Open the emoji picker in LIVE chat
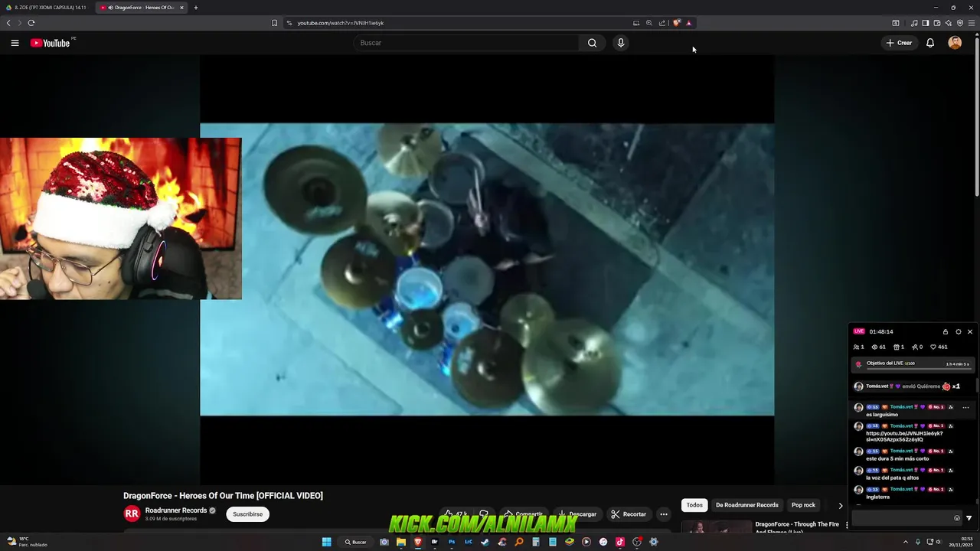This screenshot has height=551, width=980. point(956,518)
